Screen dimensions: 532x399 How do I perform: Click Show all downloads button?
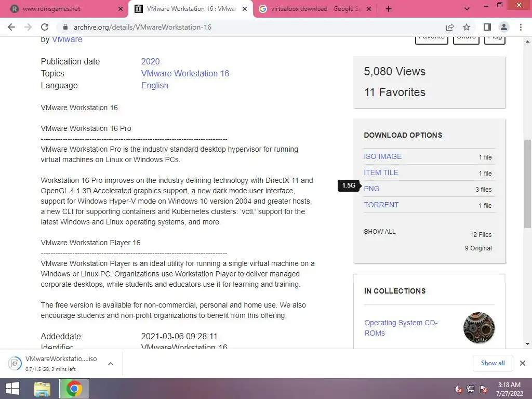493,363
